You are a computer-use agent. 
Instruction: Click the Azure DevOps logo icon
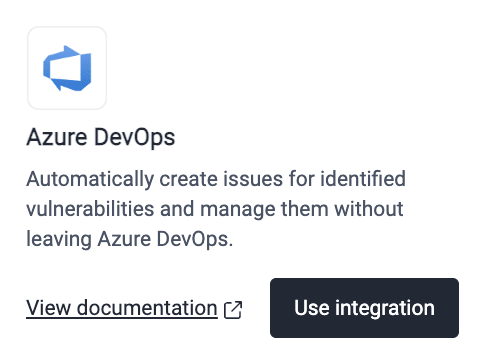click(x=67, y=68)
